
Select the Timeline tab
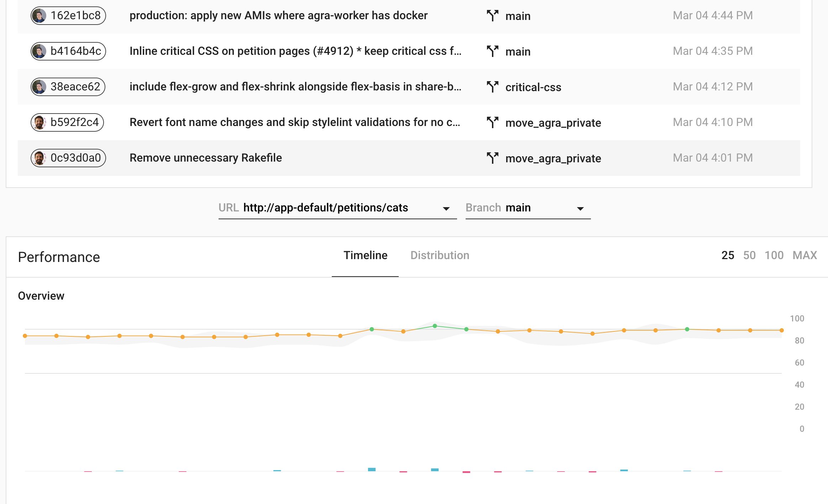(x=365, y=255)
